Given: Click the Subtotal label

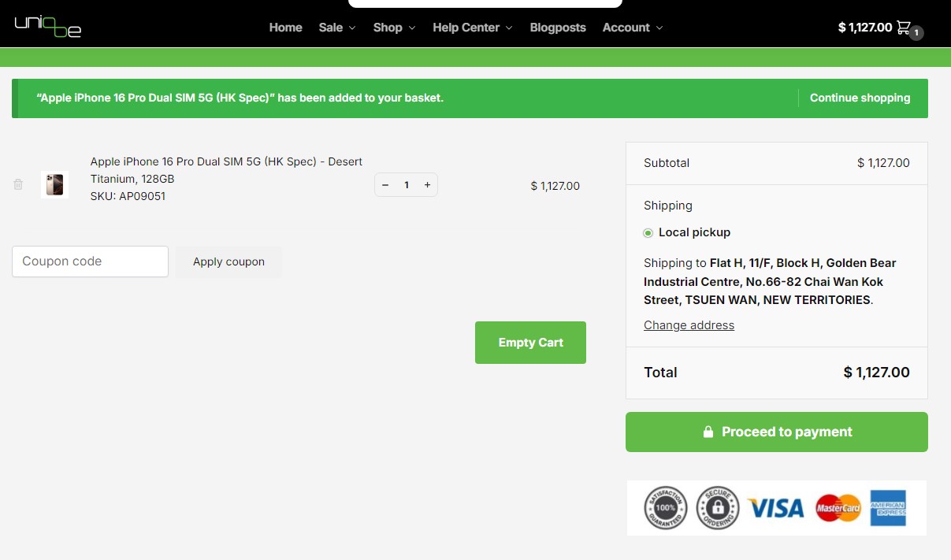Looking at the screenshot, I should pyautogui.click(x=667, y=163).
